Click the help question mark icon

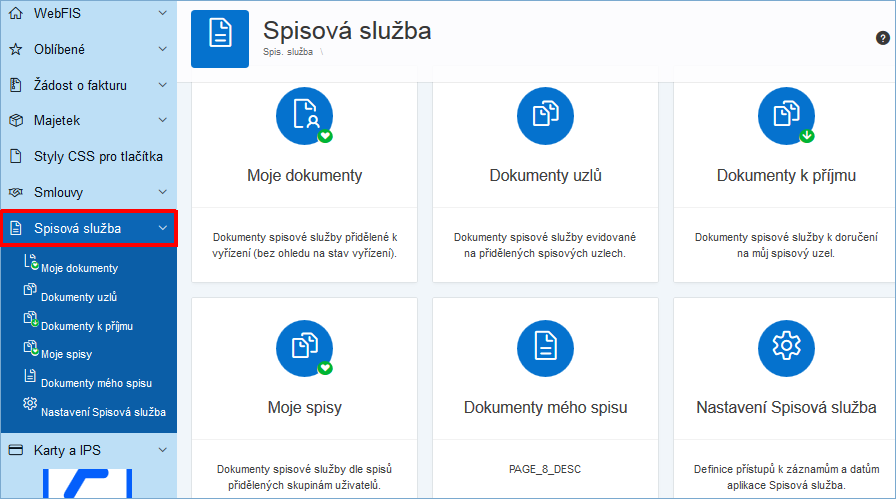click(882, 38)
